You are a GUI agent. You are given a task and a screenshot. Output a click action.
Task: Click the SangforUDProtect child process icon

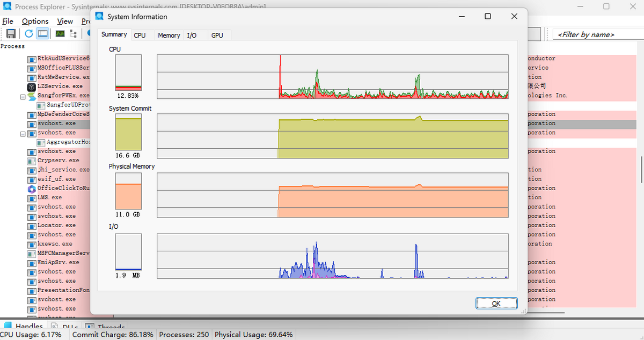coord(41,105)
